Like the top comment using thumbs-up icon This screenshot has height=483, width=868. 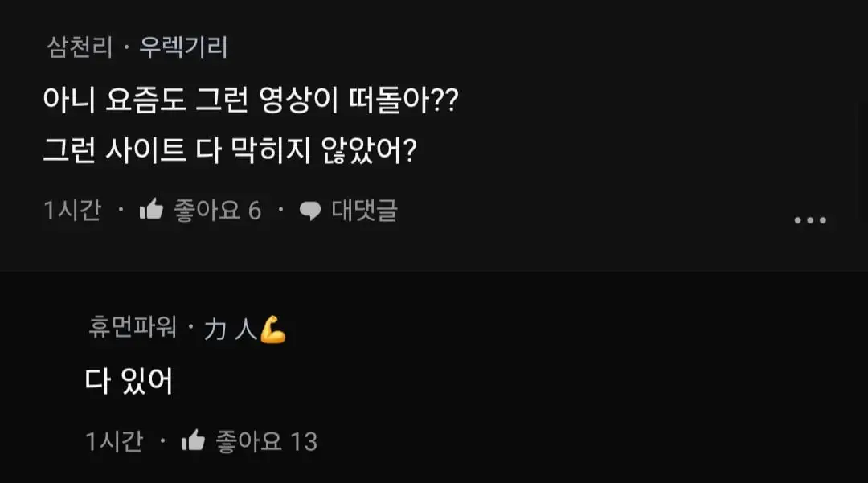point(151,211)
